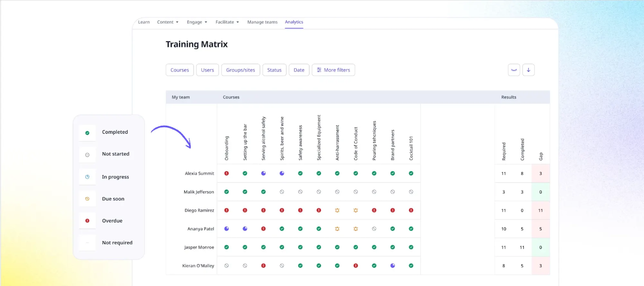Click Alexia Summit's overdue Onboarding status icon
644x286 pixels.
pyautogui.click(x=227, y=173)
